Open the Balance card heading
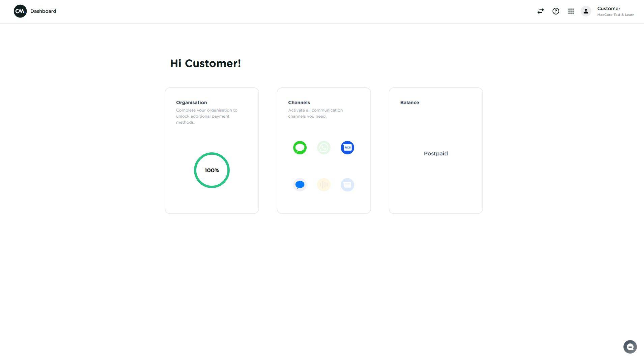Viewport: 644px width, 362px height. [409, 102]
